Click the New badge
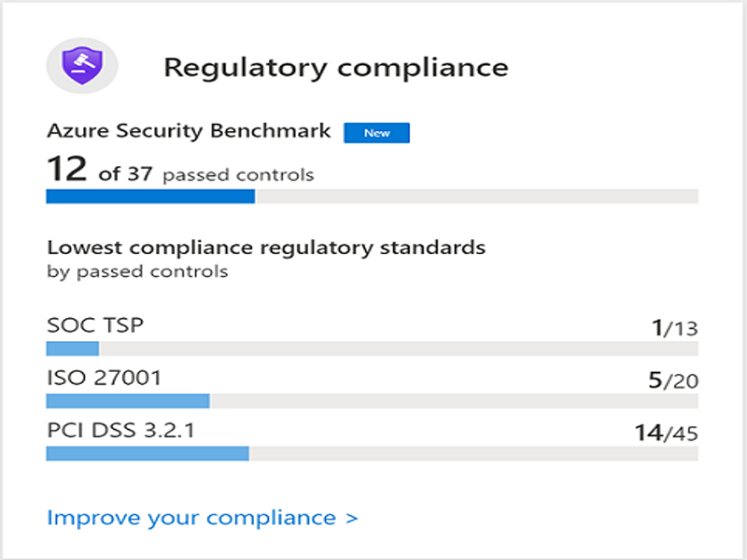747x560 pixels. pyautogui.click(x=377, y=132)
